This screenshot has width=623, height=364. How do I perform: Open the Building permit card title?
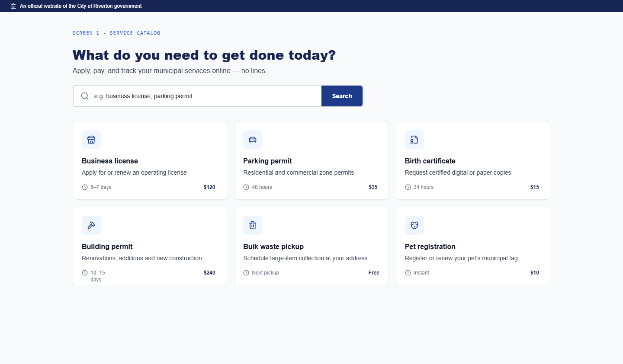click(107, 246)
